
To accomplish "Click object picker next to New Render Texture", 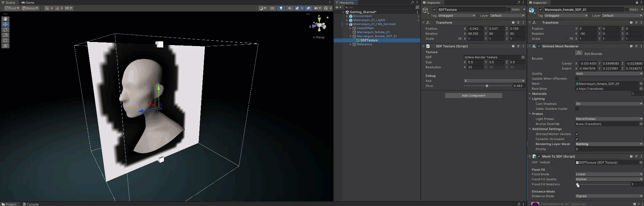I will (x=523, y=57).
